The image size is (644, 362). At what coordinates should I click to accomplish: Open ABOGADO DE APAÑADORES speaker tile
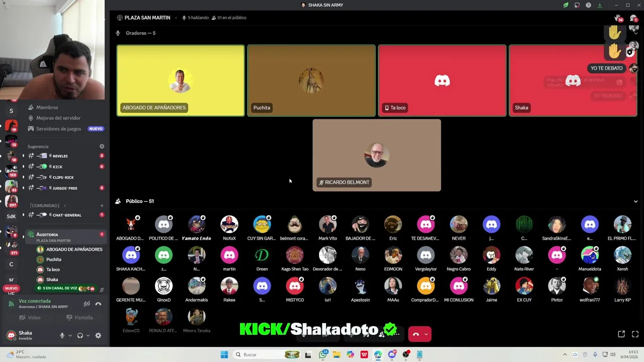[x=181, y=80]
